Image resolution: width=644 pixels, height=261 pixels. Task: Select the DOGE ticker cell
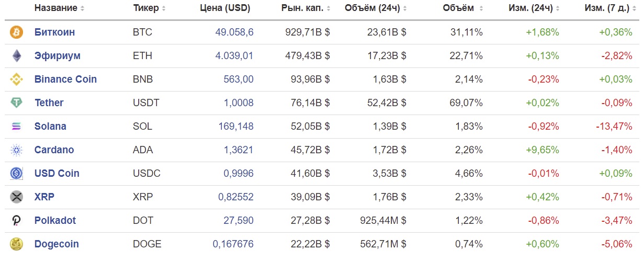coord(147,244)
